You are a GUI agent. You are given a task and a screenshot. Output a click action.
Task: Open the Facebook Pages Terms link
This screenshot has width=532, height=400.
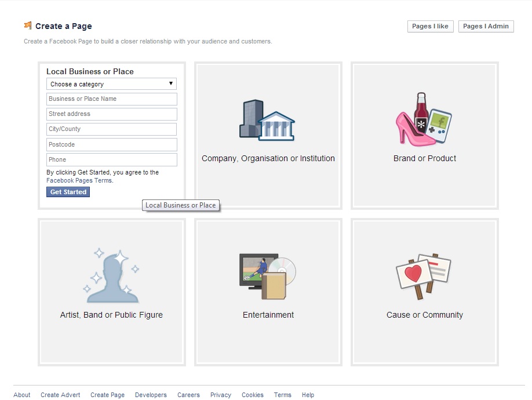pos(79,180)
